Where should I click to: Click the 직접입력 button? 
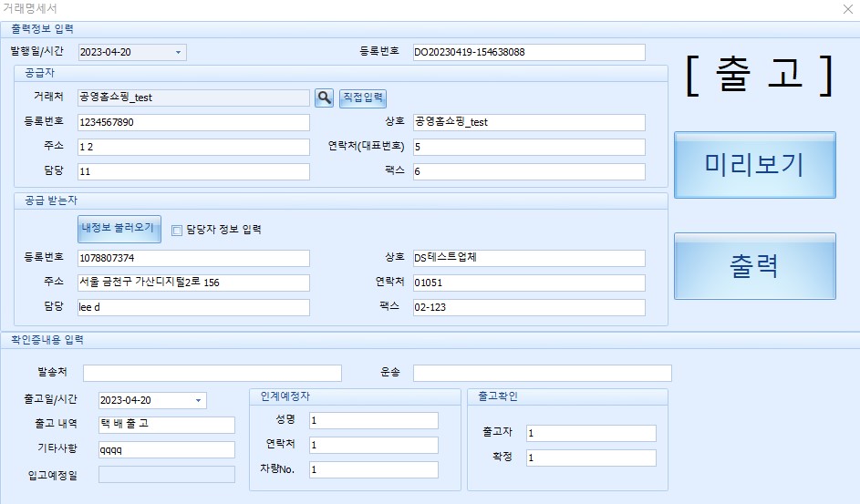pyautogui.click(x=363, y=98)
